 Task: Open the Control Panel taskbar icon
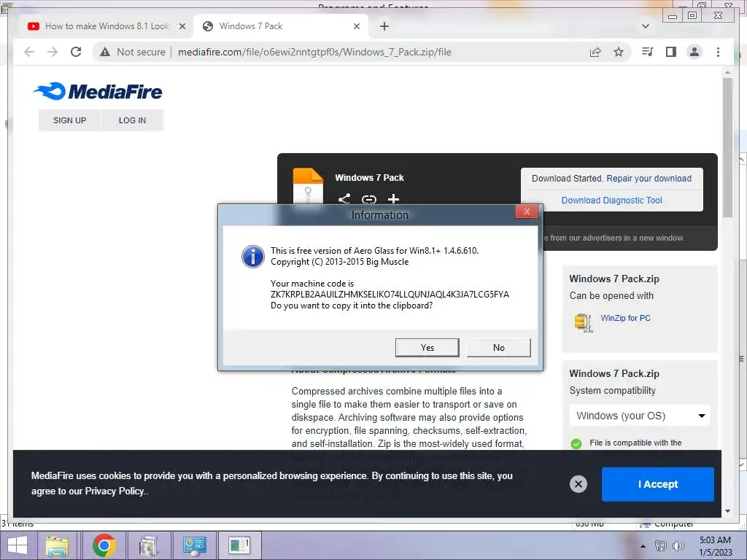coord(194,545)
